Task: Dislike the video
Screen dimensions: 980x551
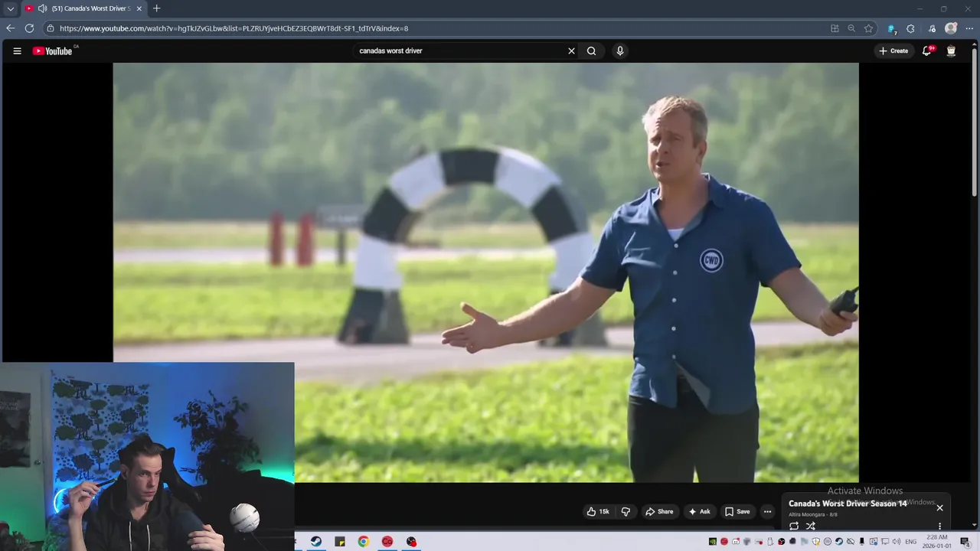Action: [626, 511]
